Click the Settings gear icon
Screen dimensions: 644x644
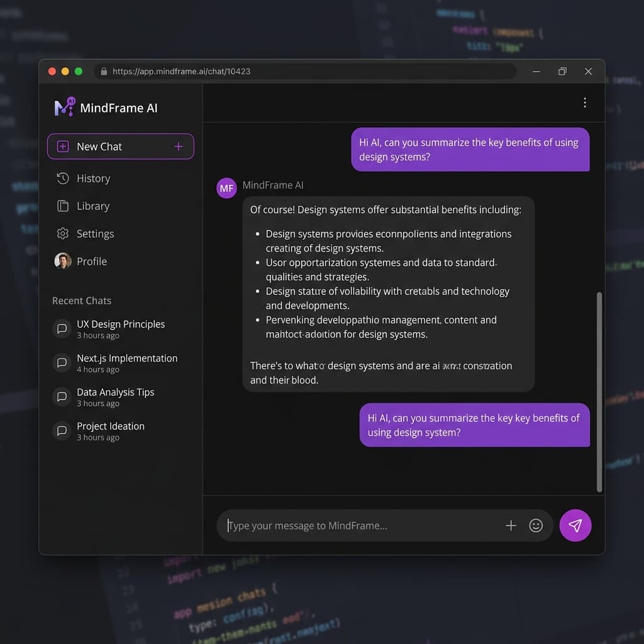coord(63,234)
